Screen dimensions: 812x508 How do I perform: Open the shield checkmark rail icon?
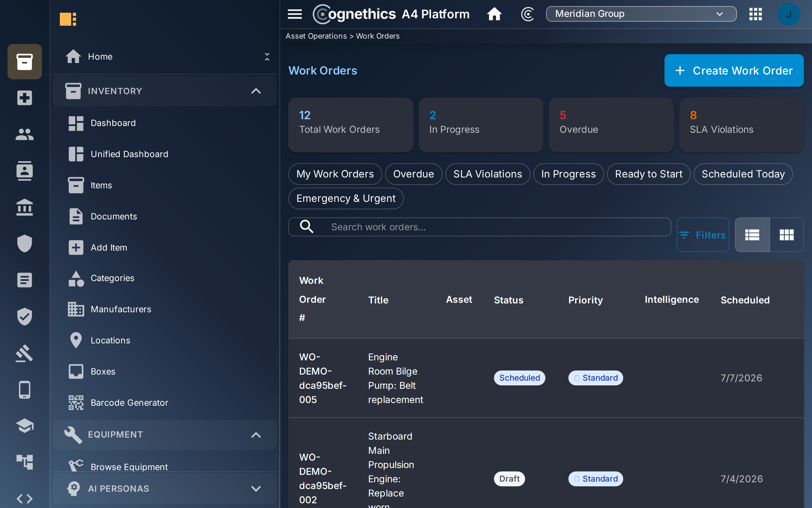24,317
